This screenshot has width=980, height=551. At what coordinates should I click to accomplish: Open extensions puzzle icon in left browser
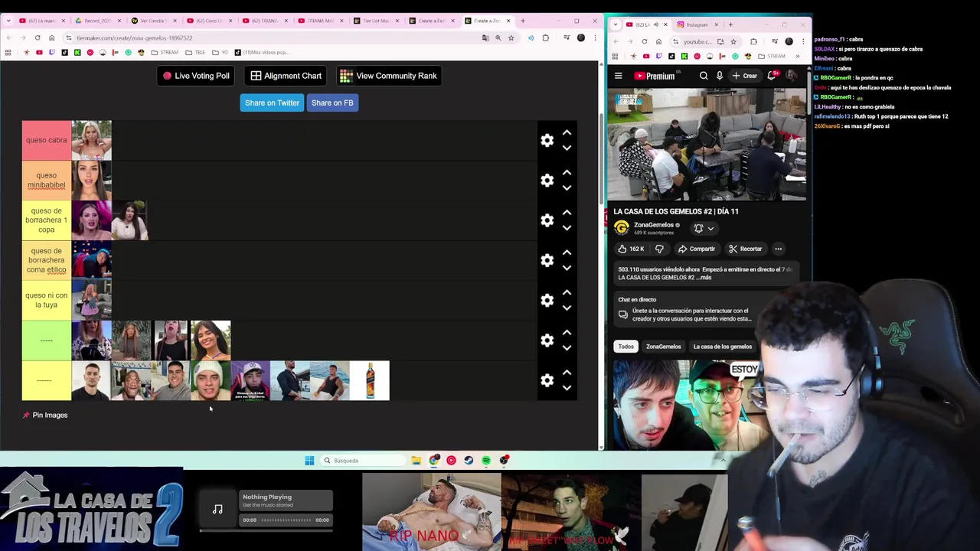(545, 37)
